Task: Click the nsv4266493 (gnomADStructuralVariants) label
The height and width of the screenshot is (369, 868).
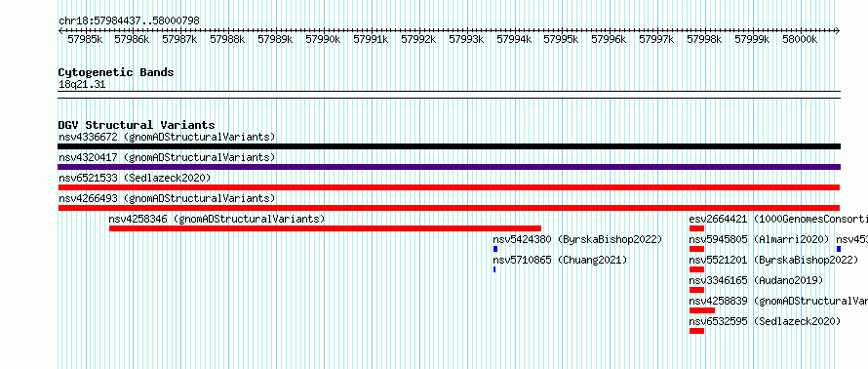Action: tap(167, 198)
